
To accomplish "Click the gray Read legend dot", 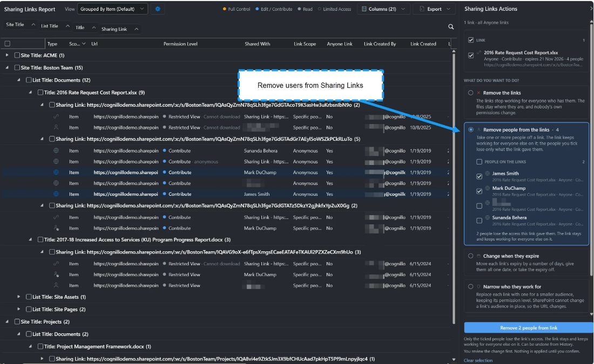I will (x=299, y=9).
